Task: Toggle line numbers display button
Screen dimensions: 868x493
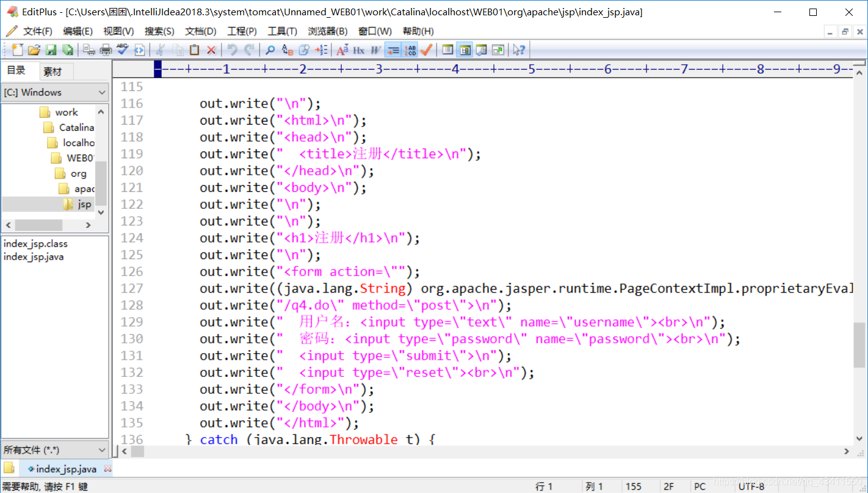Action: (x=410, y=50)
